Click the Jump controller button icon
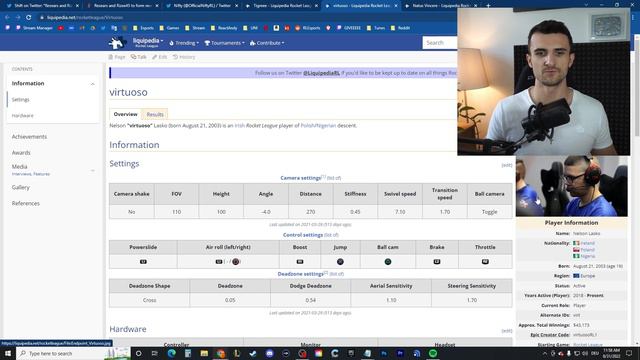The width and height of the screenshot is (640, 360). (340, 262)
